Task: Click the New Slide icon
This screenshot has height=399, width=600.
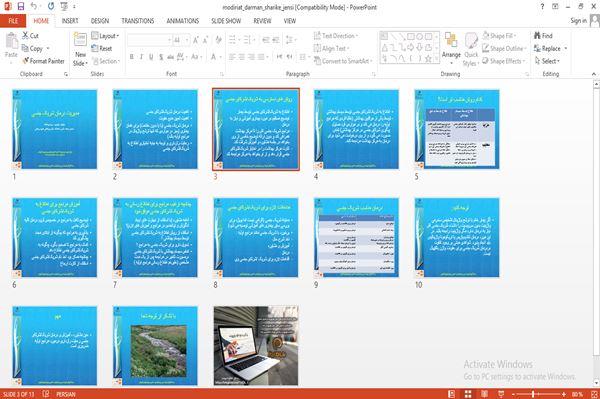Action: [80, 40]
